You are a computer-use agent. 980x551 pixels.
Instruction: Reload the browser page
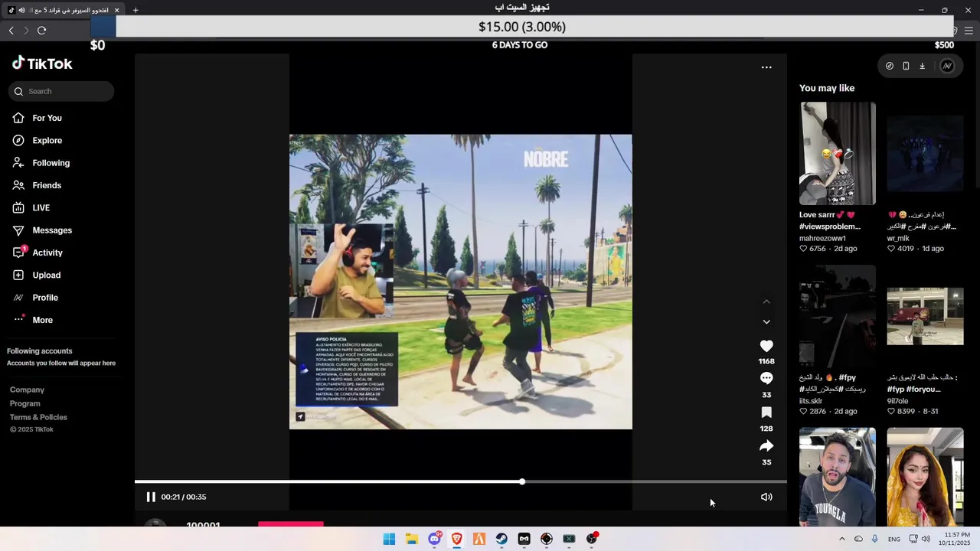[x=42, y=31]
